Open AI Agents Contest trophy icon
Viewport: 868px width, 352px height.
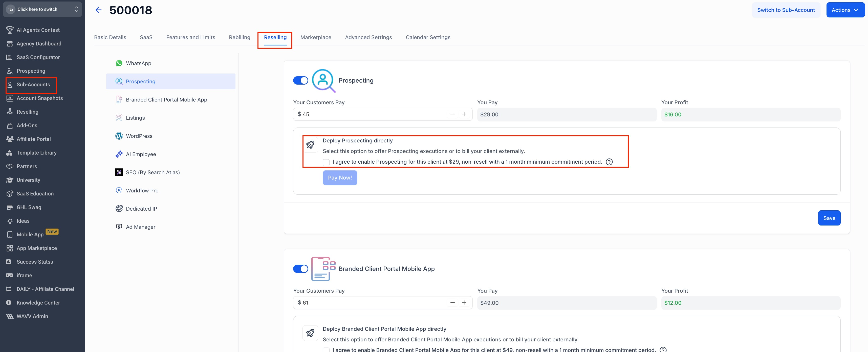[x=10, y=30]
